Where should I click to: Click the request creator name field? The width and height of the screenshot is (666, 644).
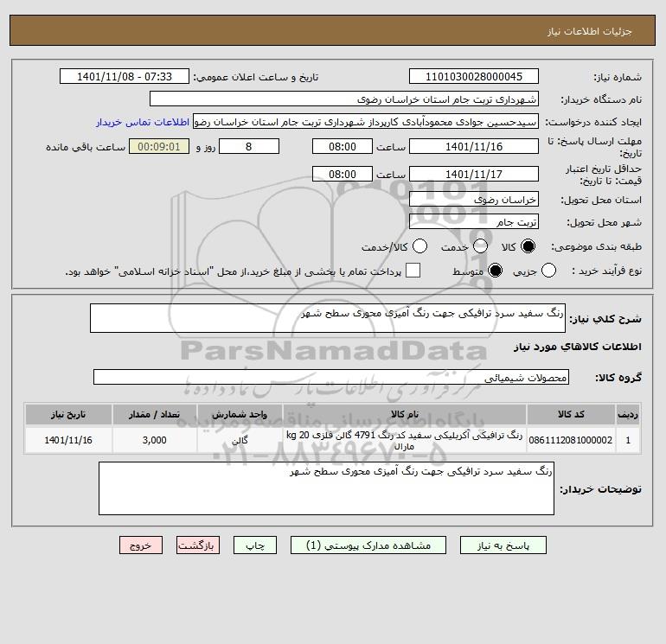(x=366, y=122)
